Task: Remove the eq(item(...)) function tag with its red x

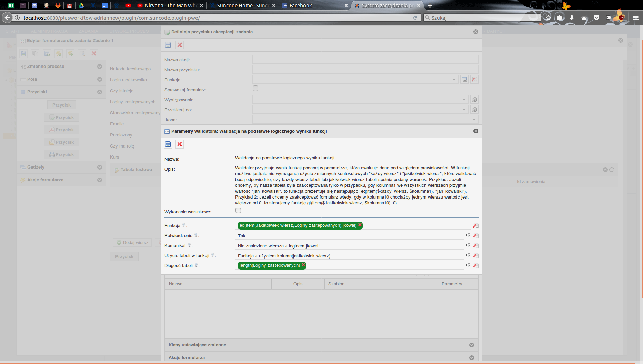Action: point(360,225)
